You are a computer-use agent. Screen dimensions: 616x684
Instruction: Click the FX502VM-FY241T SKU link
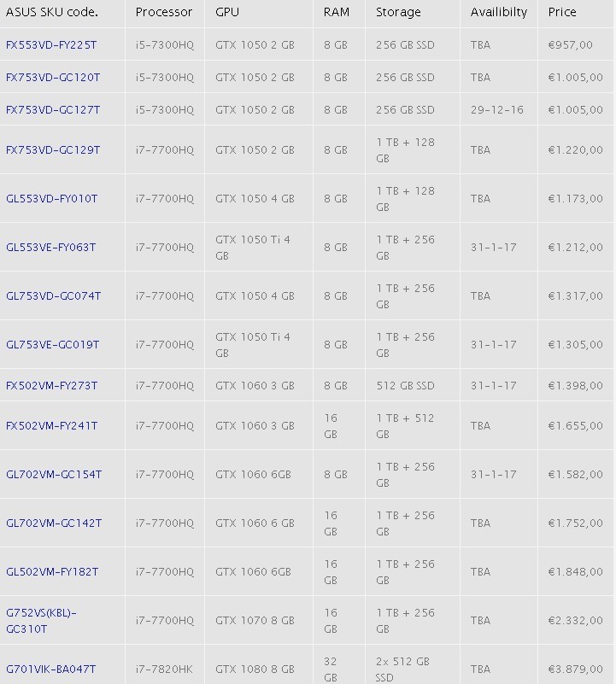coord(51,425)
